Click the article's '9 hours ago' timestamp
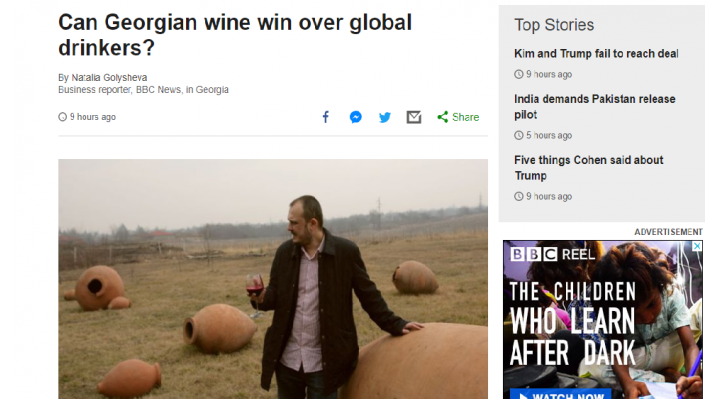The image size is (710, 400). click(x=92, y=117)
